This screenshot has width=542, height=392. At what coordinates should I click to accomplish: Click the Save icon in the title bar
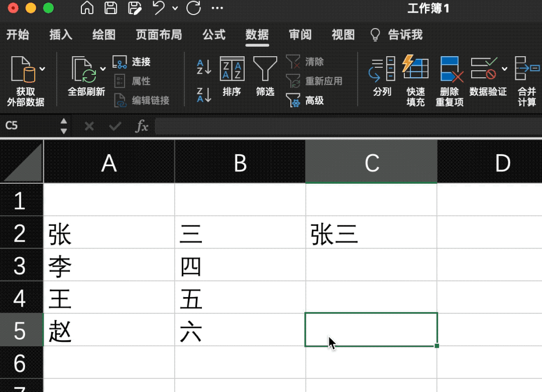110,9
